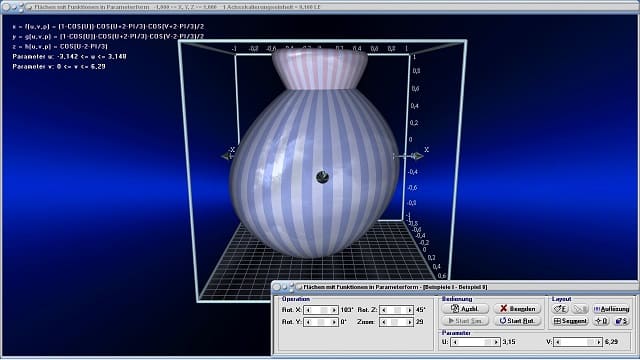Viewport: 640px width, 360px height.
Task: Increase Zoom with right arrow
Action: [x=409, y=322]
